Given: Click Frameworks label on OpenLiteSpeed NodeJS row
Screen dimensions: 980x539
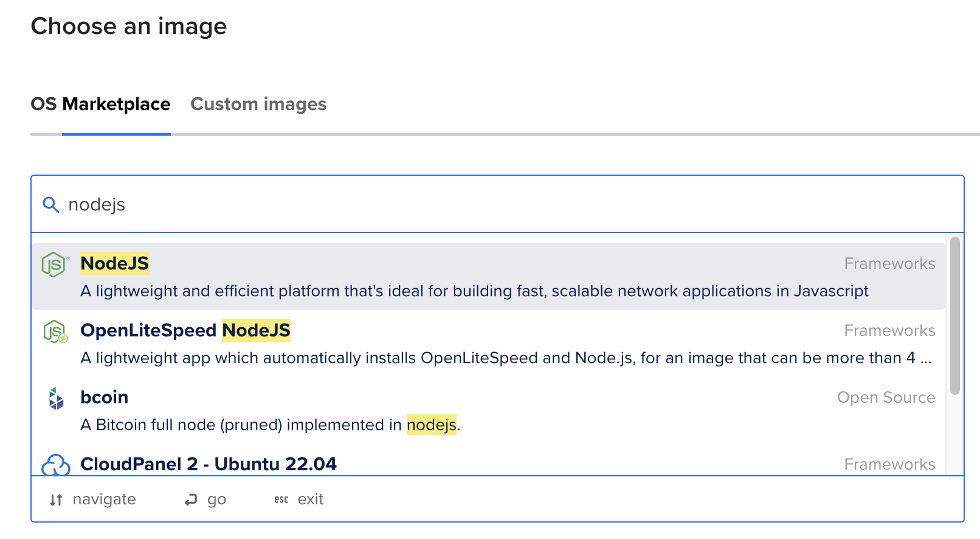Looking at the screenshot, I should (x=889, y=330).
